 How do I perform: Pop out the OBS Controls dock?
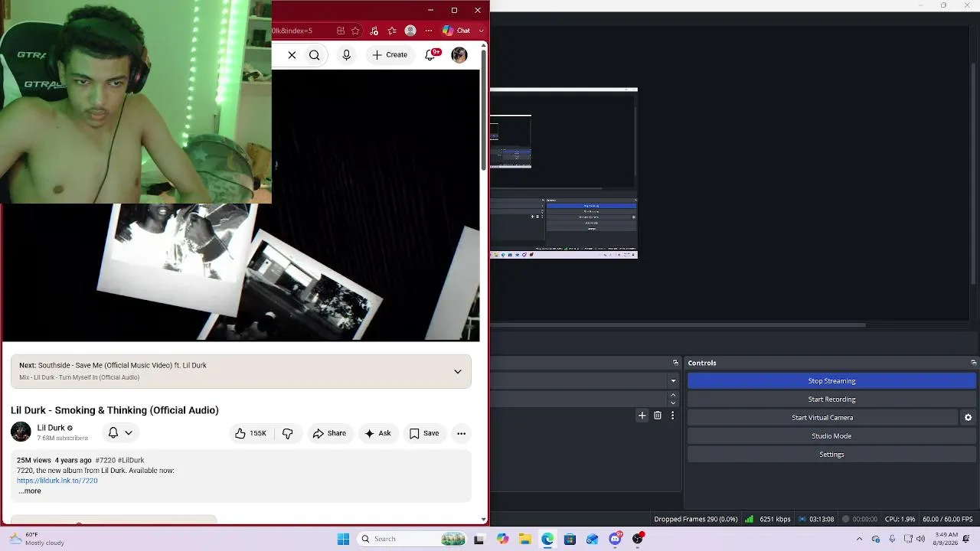click(973, 363)
